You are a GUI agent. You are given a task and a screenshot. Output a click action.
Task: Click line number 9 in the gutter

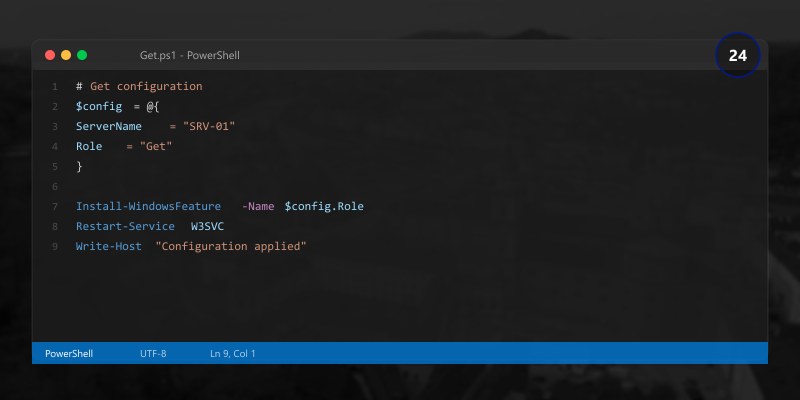pyautogui.click(x=55, y=246)
